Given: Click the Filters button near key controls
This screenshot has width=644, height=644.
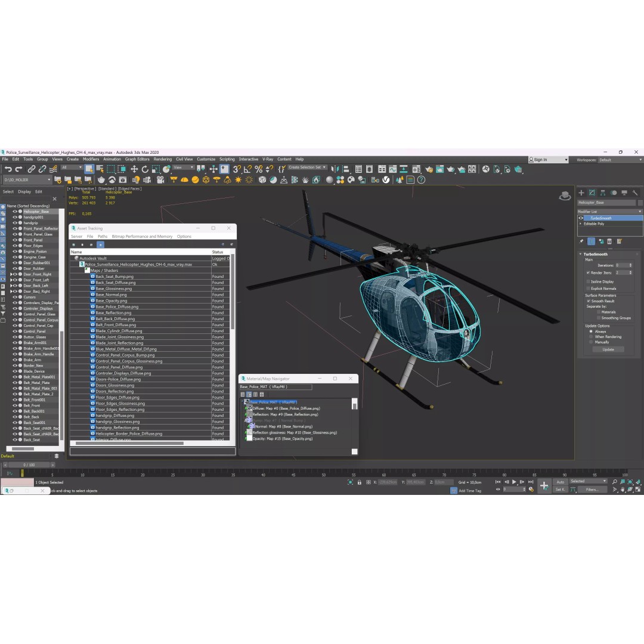Looking at the screenshot, I should tap(592, 490).
